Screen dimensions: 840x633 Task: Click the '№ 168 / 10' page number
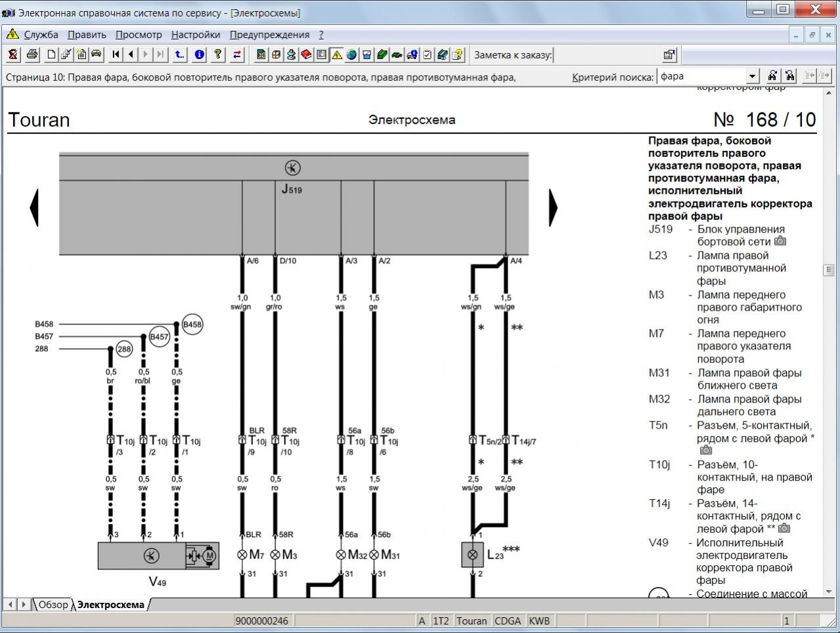pyautogui.click(x=764, y=120)
